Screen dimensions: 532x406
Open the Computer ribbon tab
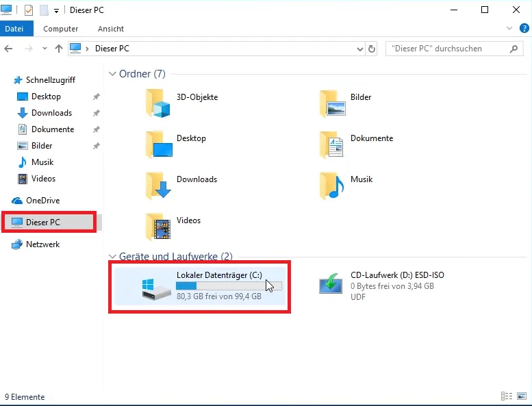(61, 29)
